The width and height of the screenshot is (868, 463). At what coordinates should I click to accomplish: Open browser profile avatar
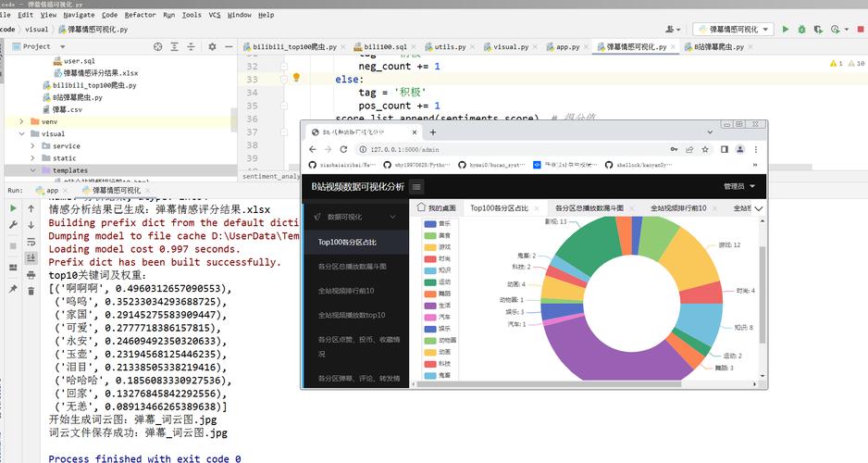tap(739, 149)
